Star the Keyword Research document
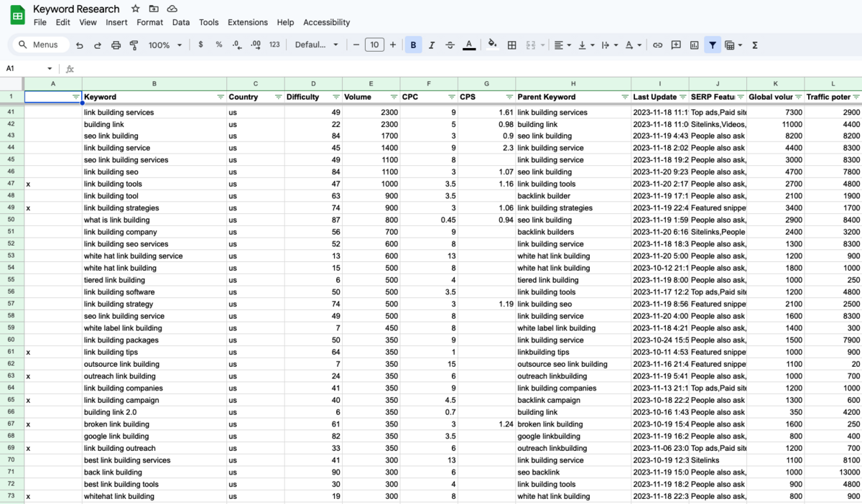The height and width of the screenshot is (504, 862). [x=136, y=9]
